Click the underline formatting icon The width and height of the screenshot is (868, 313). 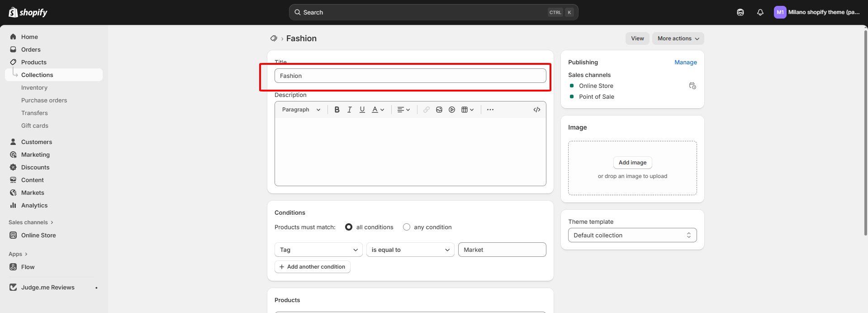point(362,110)
